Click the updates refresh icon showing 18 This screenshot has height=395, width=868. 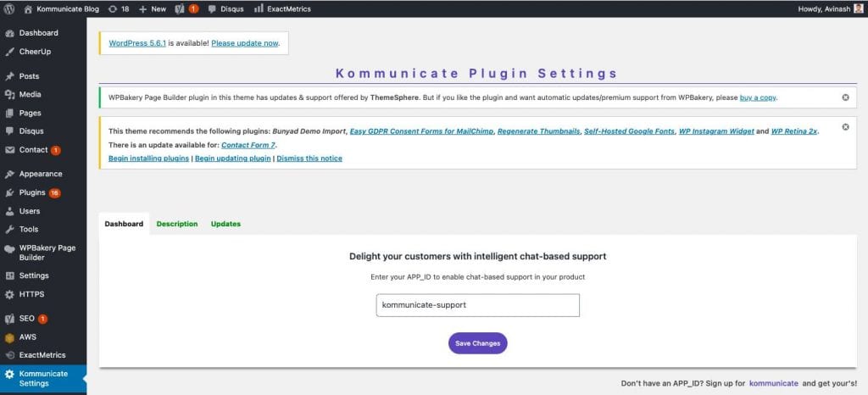coord(113,8)
